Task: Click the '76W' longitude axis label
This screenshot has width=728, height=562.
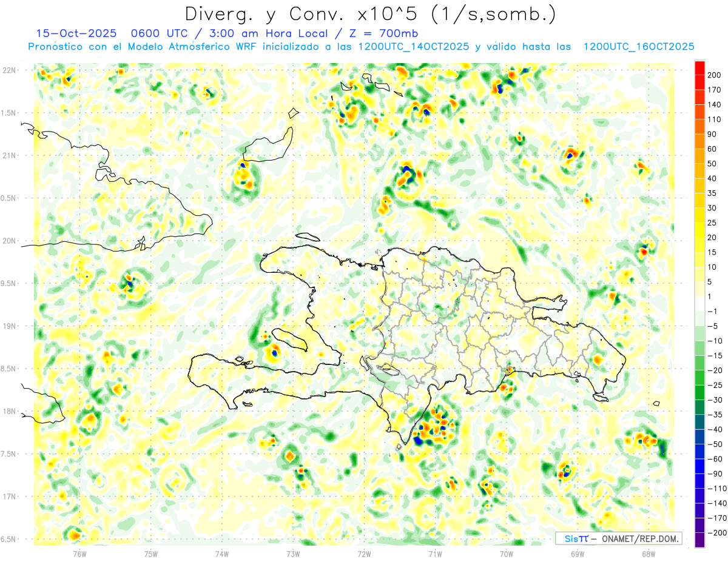Action: 79,554
